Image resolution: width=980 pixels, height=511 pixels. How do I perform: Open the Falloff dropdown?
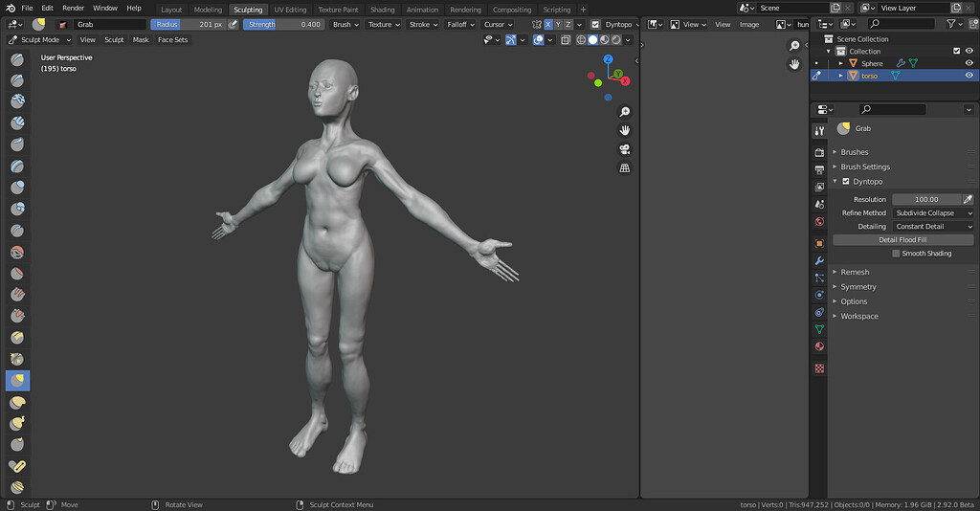pyautogui.click(x=460, y=24)
